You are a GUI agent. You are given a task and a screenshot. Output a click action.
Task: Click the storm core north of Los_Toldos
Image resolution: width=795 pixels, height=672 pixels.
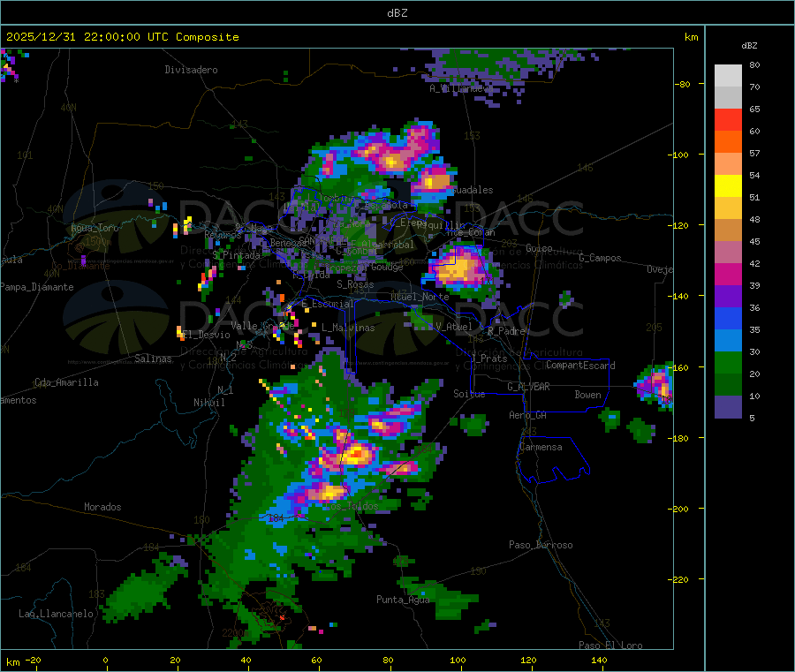pos(329,492)
